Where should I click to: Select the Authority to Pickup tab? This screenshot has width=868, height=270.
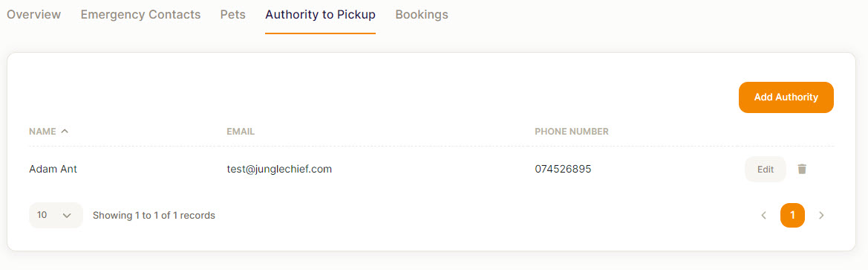[321, 14]
